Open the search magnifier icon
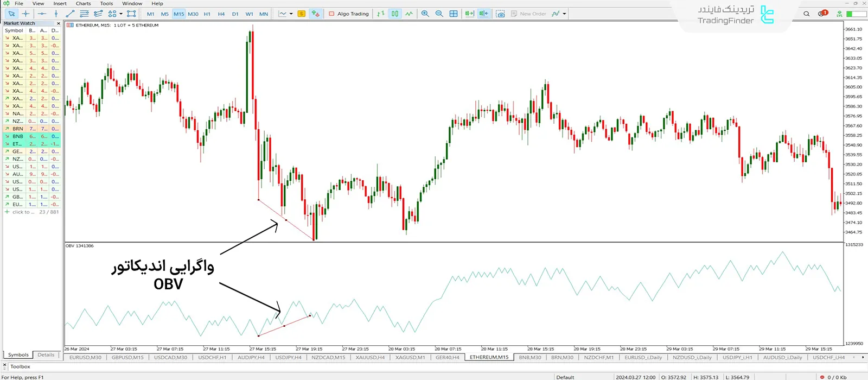 pyautogui.click(x=806, y=14)
